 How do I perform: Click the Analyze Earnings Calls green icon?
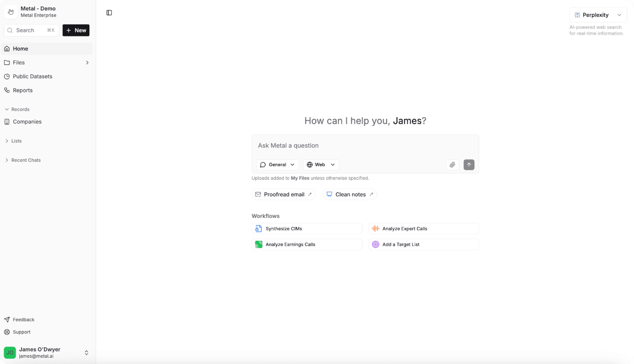(258, 245)
